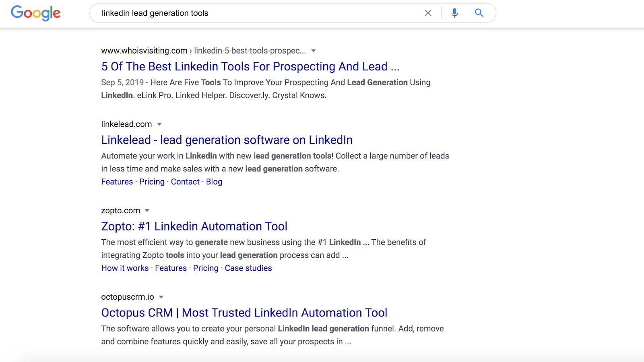644x362 pixels.
Task: Clear the search query with the X icon
Action: [428, 13]
